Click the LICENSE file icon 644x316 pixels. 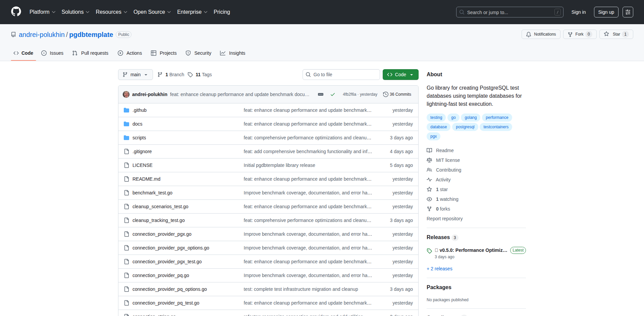tap(126, 165)
